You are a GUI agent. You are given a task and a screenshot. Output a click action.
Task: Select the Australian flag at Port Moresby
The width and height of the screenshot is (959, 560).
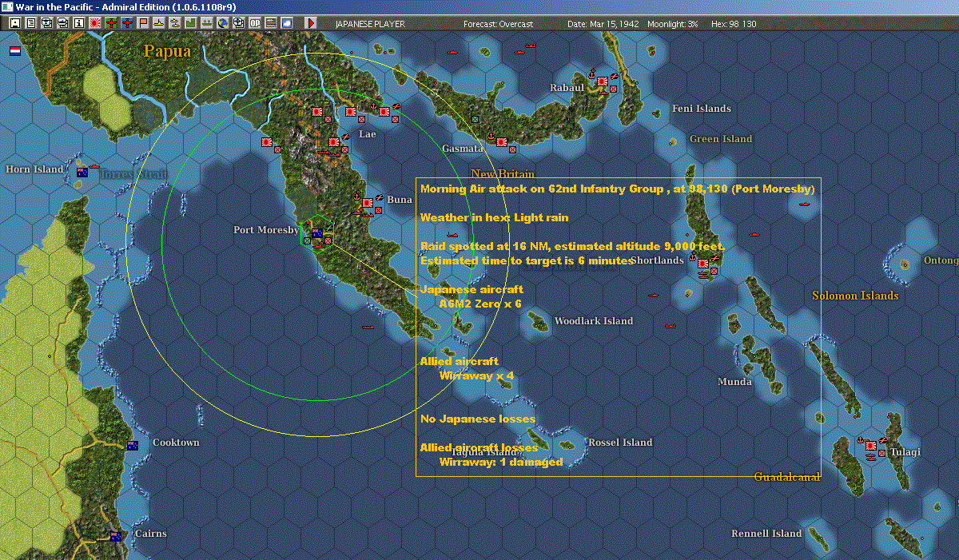click(316, 233)
